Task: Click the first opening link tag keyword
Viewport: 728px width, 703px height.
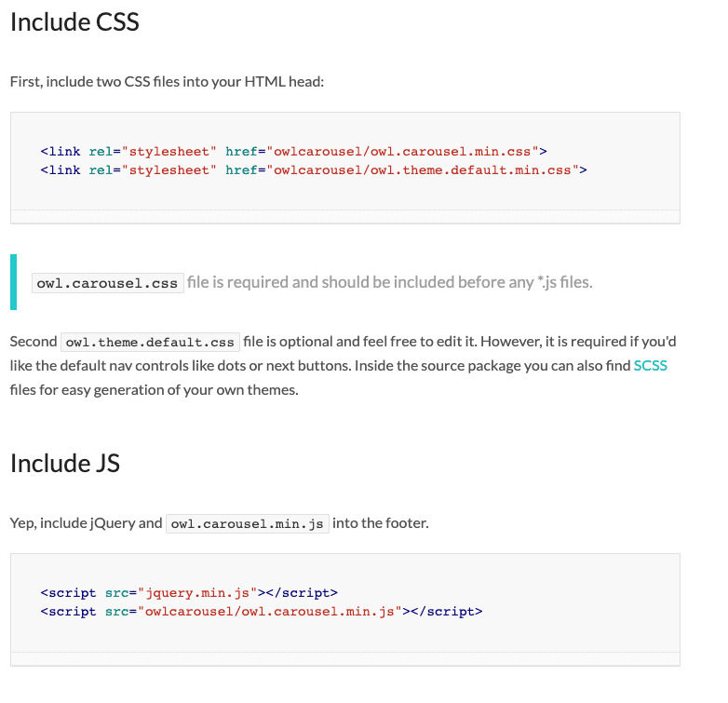Action: (61, 151)
